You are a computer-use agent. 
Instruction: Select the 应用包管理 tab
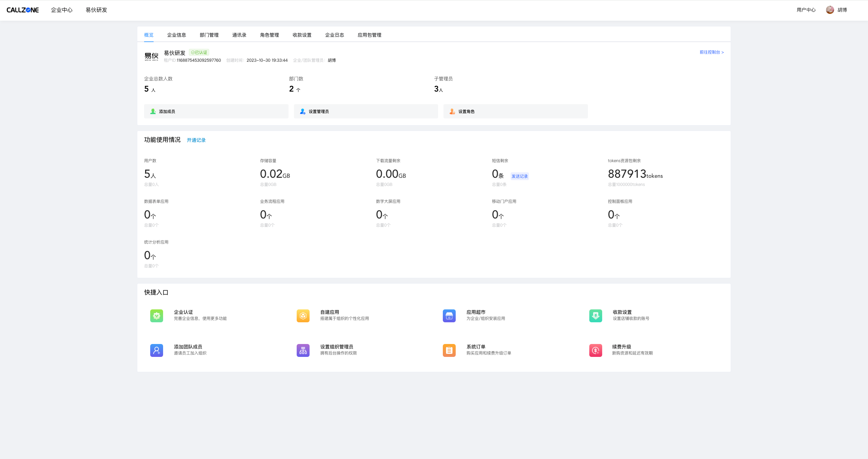369,35
